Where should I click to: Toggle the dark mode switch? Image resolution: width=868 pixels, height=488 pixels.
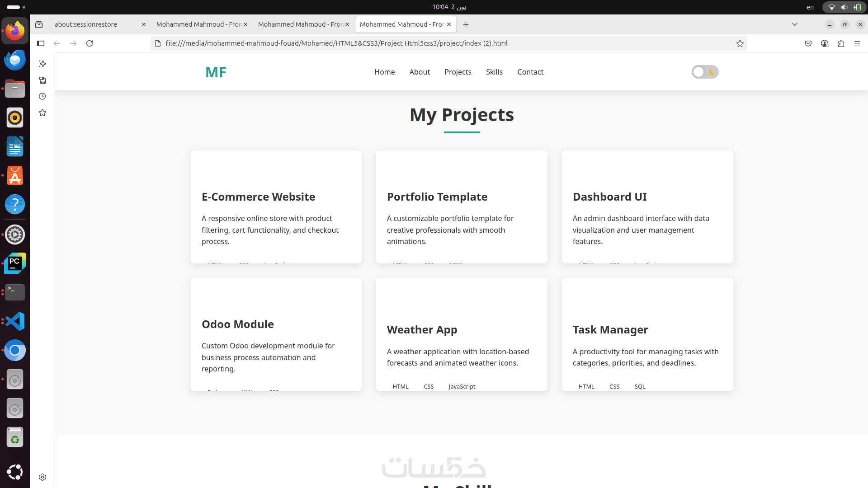[705, 72]
